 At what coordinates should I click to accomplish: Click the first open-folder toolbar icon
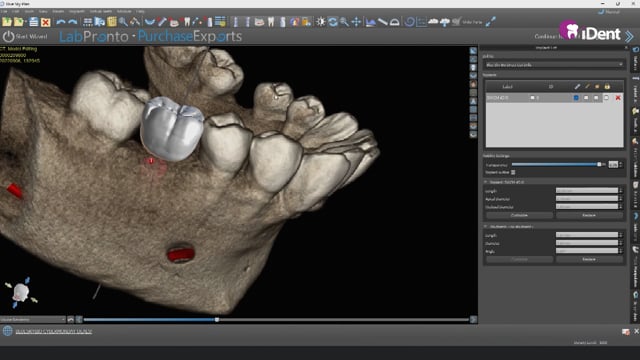7,22
